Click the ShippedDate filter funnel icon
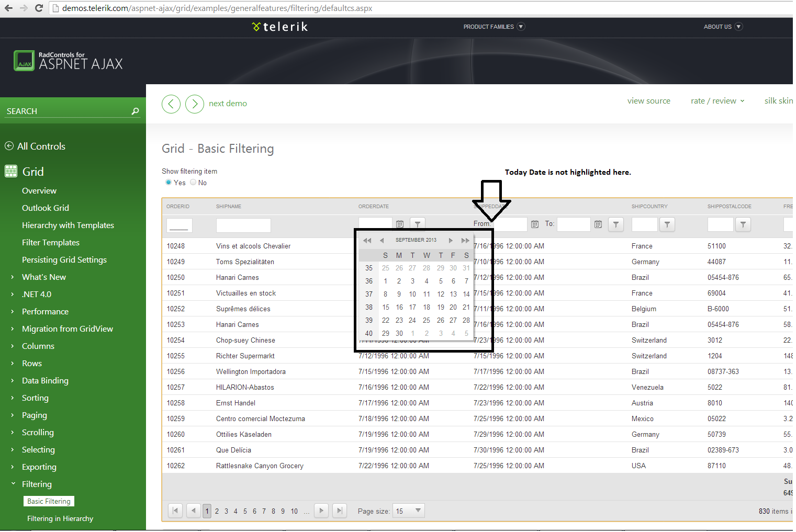This screenshot has height=532, width=796. tap(616, 224)
